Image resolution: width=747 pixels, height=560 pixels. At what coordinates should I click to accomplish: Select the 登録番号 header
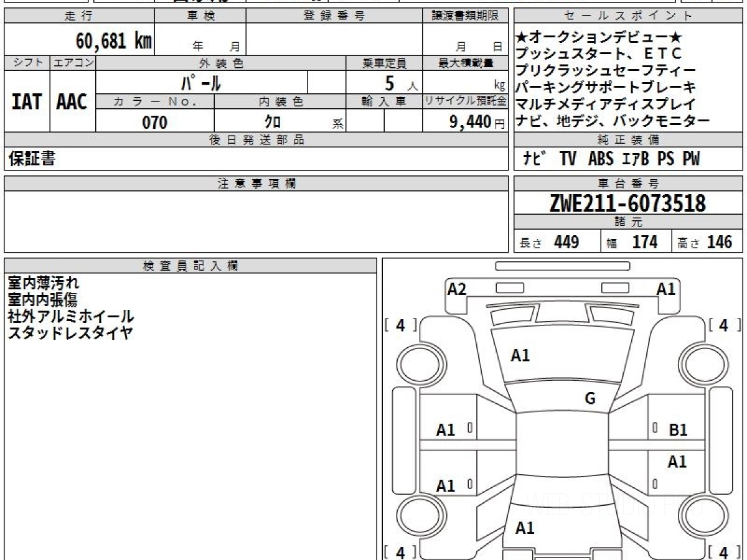(334, 16)
